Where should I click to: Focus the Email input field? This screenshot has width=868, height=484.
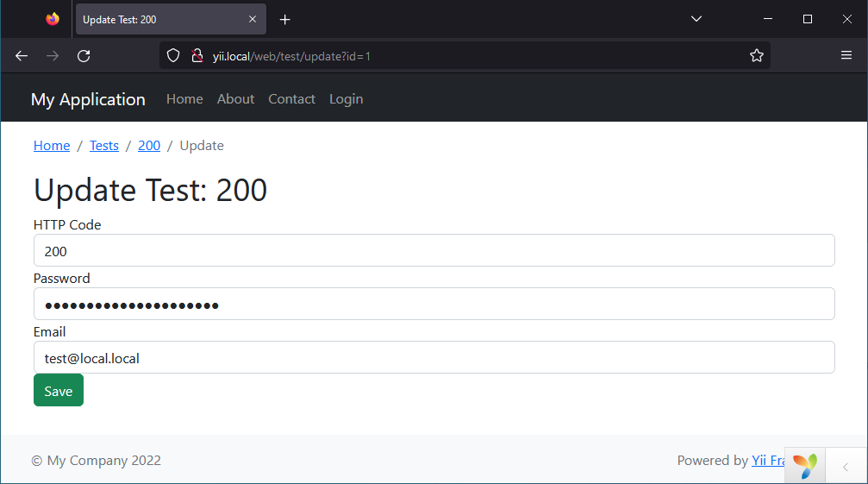click(434, 357)
